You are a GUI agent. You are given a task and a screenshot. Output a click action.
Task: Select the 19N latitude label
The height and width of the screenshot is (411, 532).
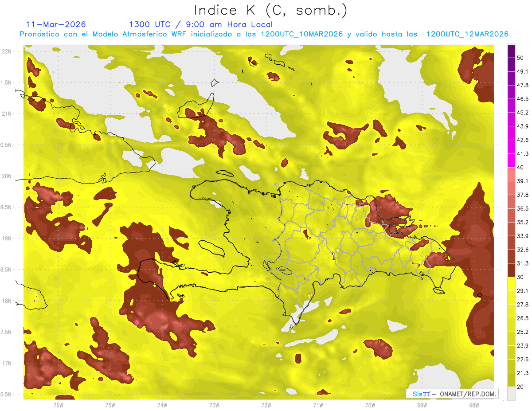click(7, 238)
